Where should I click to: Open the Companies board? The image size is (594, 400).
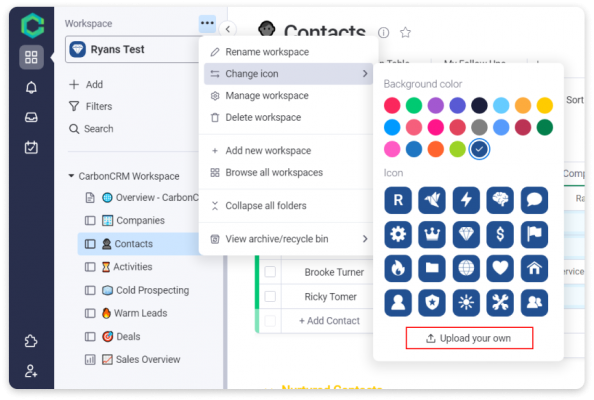[x=140, y=220]
